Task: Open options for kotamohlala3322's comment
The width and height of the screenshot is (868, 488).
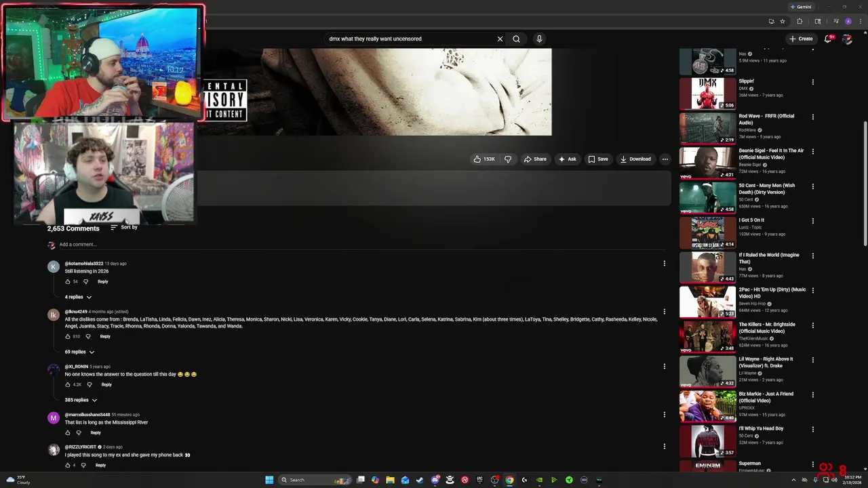Action: 665,263
